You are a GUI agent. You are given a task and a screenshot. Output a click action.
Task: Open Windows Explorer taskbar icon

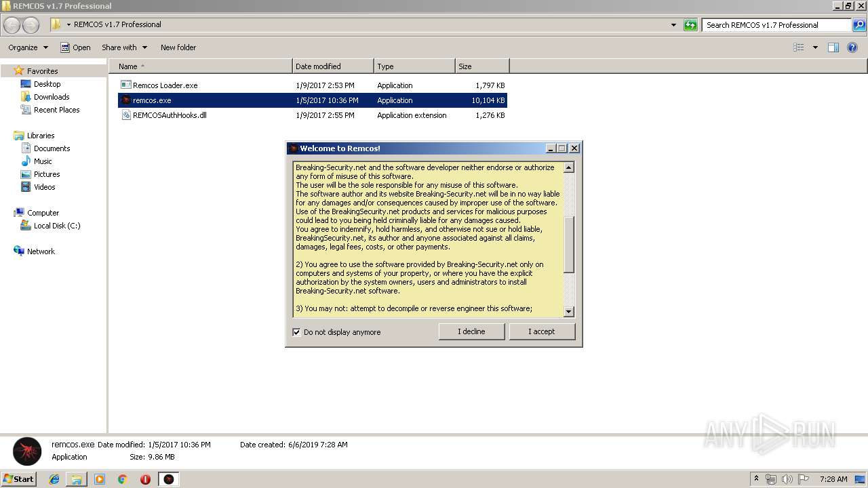pos(77,479)
